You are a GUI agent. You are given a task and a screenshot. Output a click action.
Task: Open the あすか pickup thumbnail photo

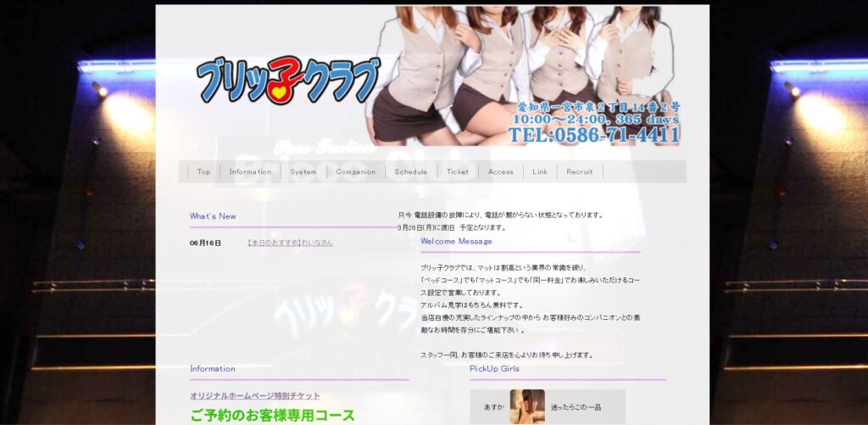(x=527, y=407)
